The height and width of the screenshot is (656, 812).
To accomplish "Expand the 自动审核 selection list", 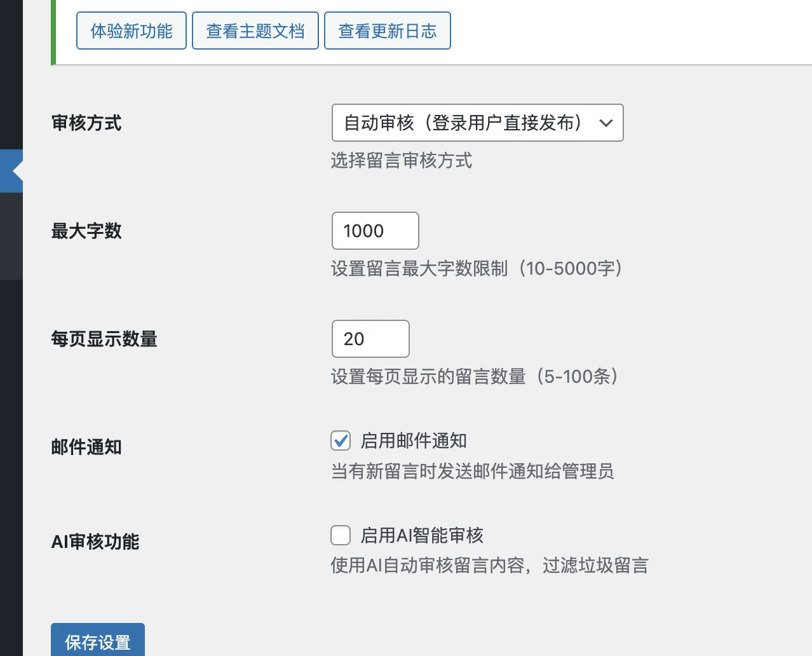I will click(x=477, y=123).
